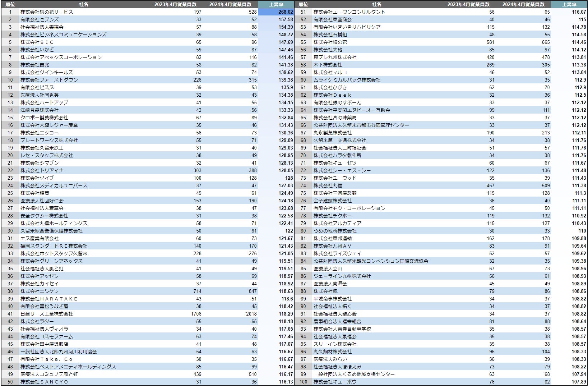Click 株式会社アペックスコーポレーション in the list
Viewport: 588px width, 386px height.
[61, 57]
